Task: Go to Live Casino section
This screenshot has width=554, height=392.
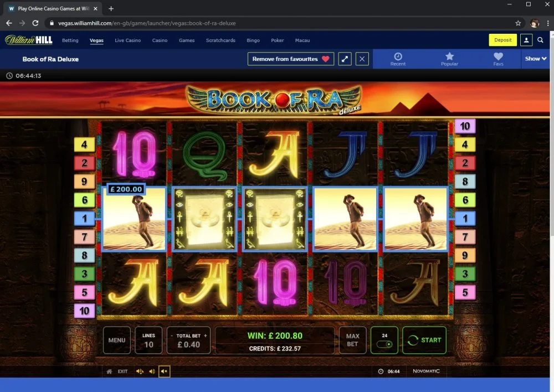Action: (x=127, y=40)
